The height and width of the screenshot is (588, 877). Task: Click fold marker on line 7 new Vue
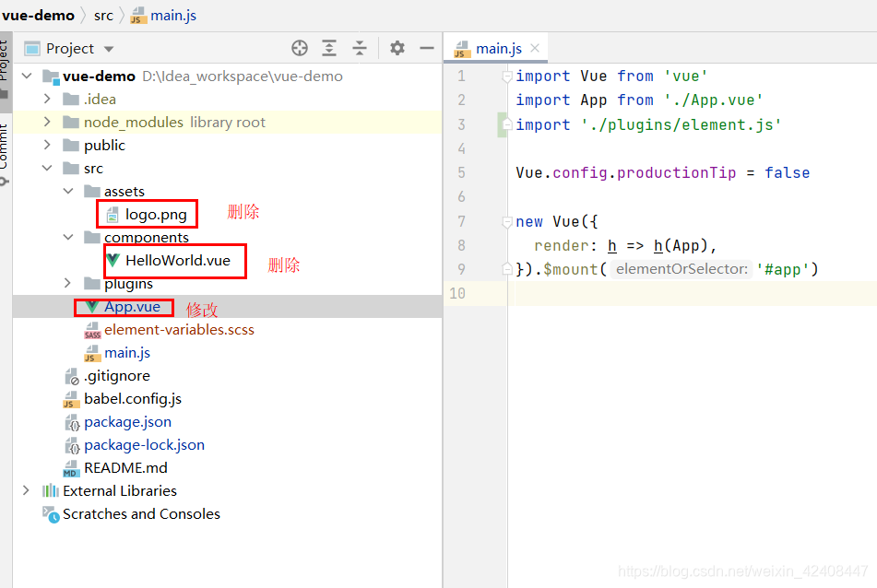(506, 222)
